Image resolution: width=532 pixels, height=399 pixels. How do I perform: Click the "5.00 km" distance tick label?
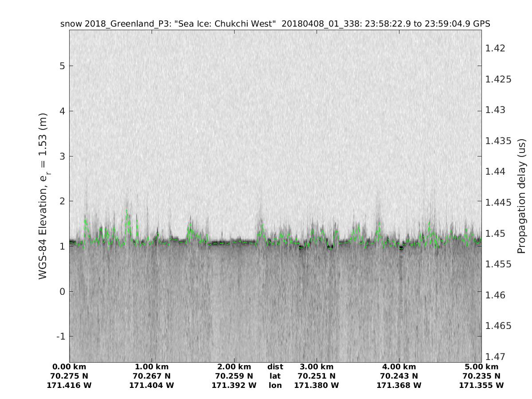481,367
